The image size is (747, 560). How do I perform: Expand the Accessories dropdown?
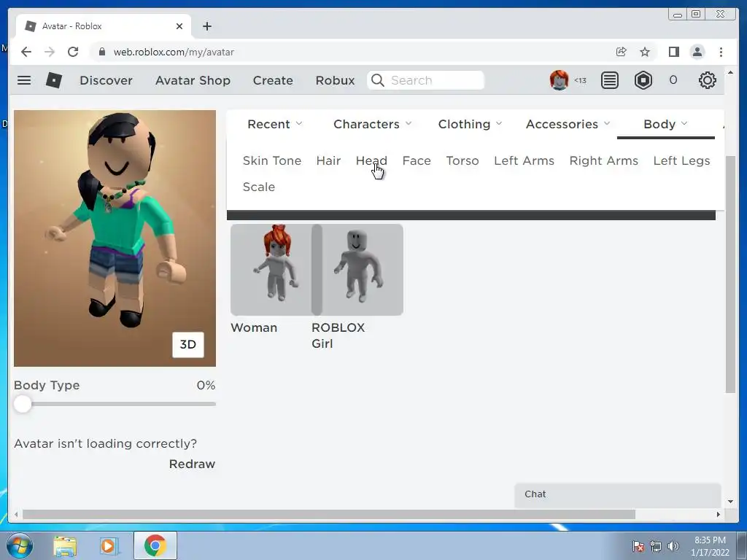[568, 124]
